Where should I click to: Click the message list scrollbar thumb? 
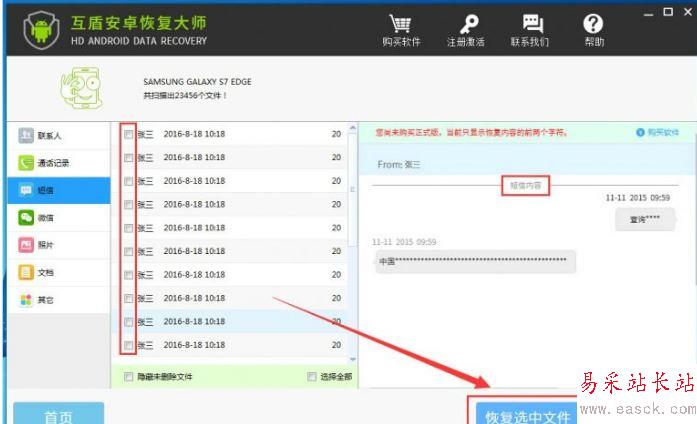353,189
